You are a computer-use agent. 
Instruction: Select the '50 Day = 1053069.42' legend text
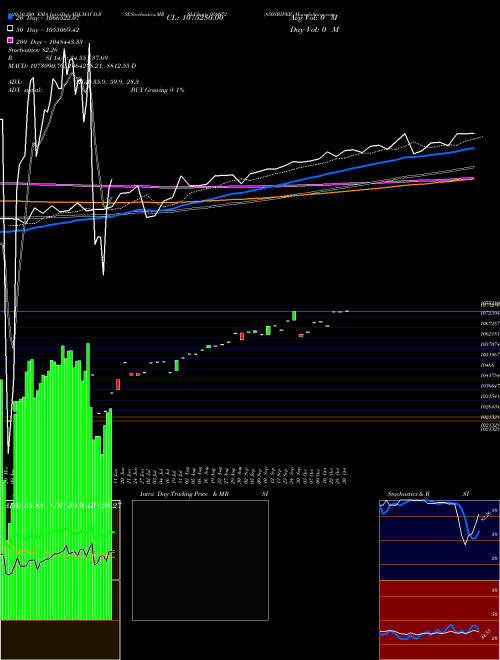coord(47,30)
